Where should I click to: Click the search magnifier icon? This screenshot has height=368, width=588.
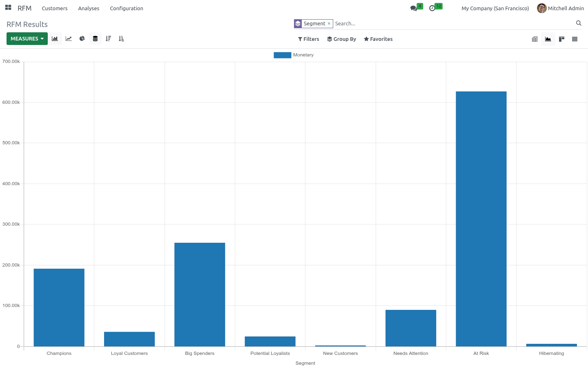point(579,23)
